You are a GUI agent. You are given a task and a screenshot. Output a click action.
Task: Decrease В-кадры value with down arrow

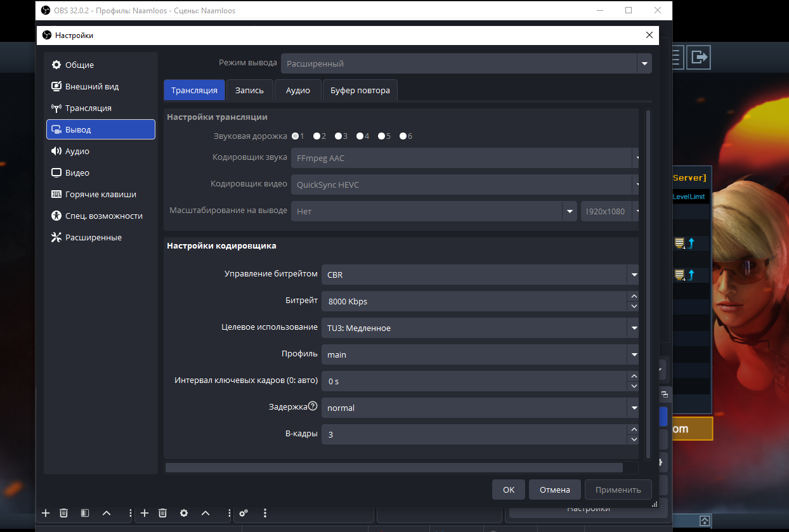pyautogui.click(x=633, y=439)
